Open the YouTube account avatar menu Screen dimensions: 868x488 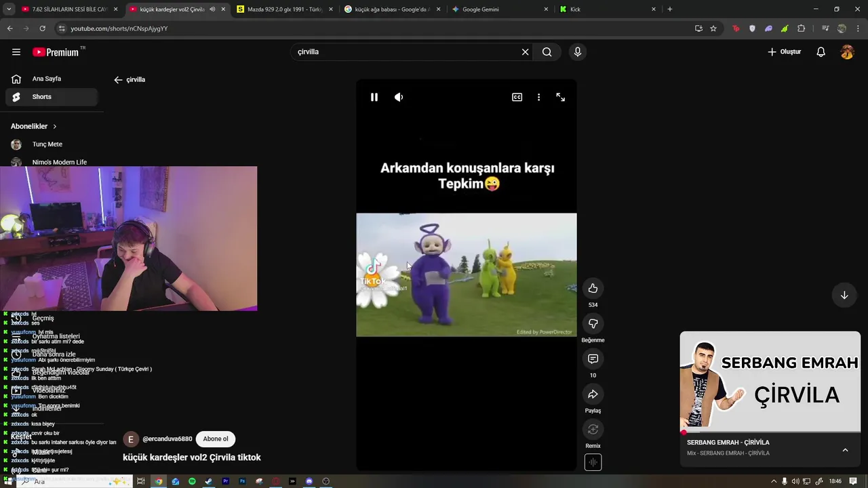(847, 52)
